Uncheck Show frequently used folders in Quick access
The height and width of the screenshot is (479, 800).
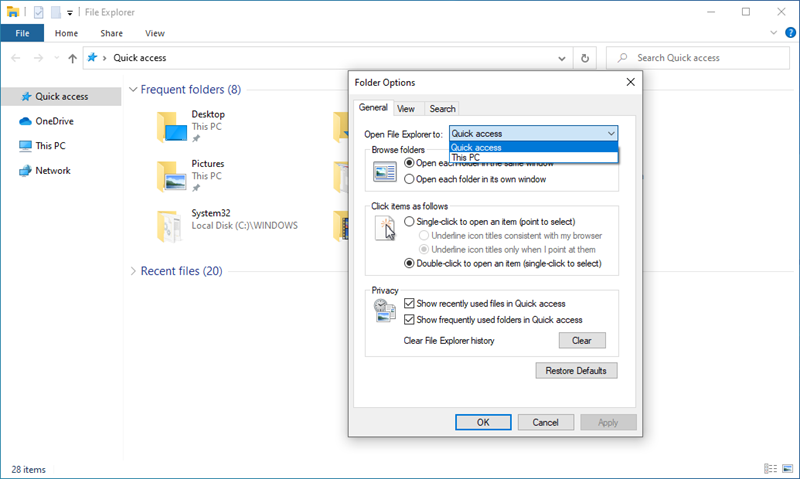(409, 320)
